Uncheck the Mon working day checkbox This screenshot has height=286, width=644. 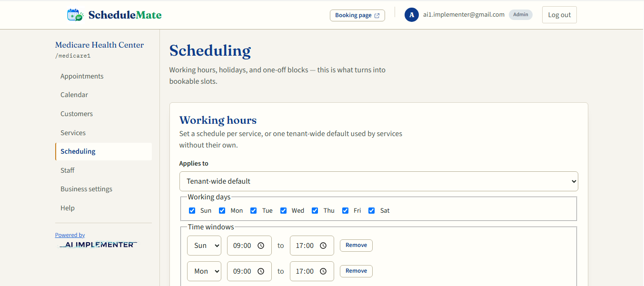(x=222, y=210)
